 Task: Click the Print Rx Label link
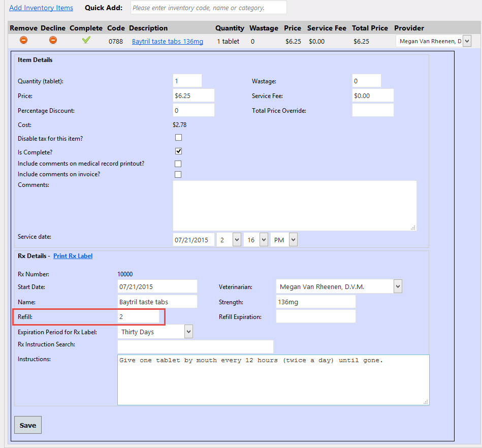pyautogui.click(x=73, y=256)
